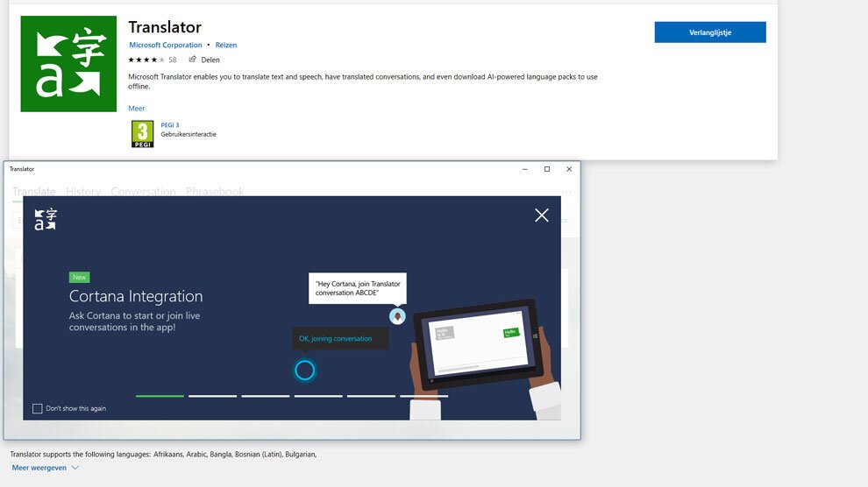Click the OK, joining conversation bubble

[x=340, y=338]
